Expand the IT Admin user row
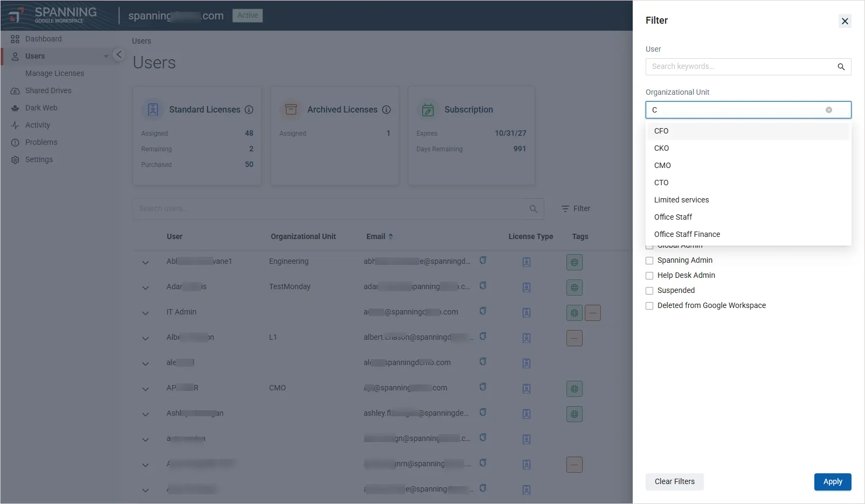 pos(146,313)
